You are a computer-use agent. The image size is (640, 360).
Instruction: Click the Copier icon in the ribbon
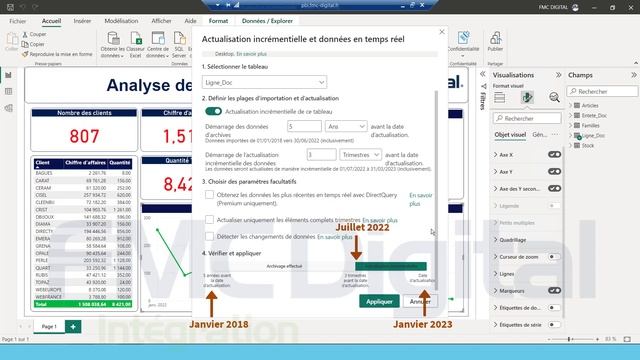pos(25,44)
